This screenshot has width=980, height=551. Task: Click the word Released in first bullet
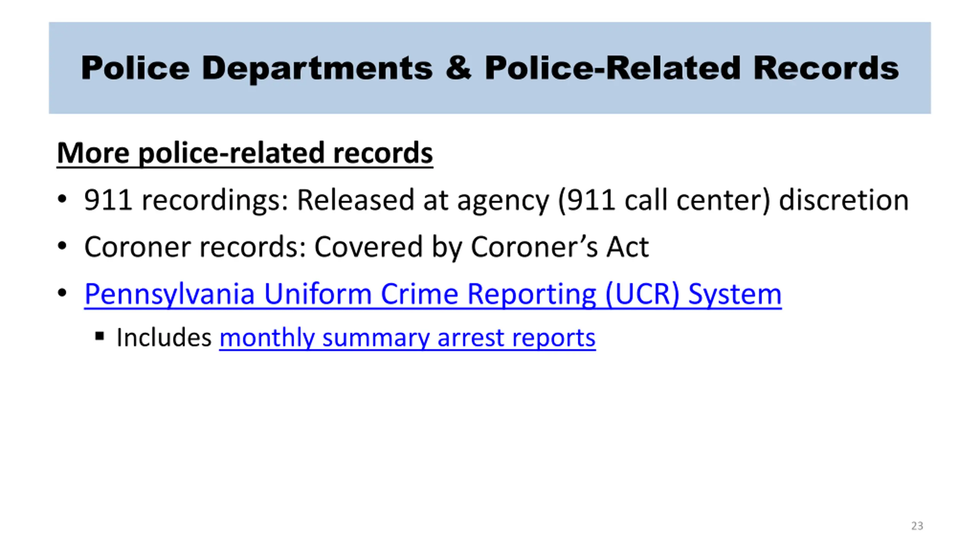pos(356,199)
